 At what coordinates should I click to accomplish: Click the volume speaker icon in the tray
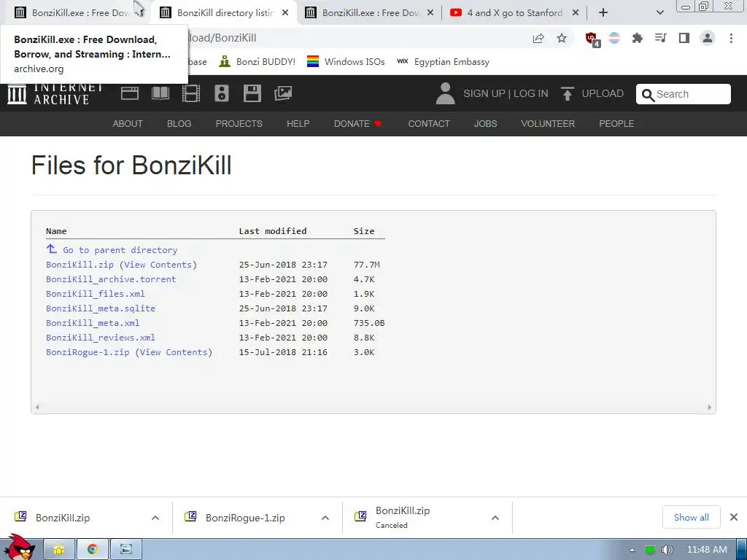(x=667, y=550)
